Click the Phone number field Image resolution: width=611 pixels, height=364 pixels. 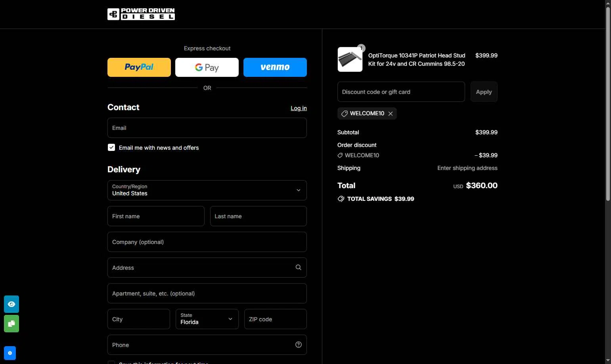pos(207,345)
